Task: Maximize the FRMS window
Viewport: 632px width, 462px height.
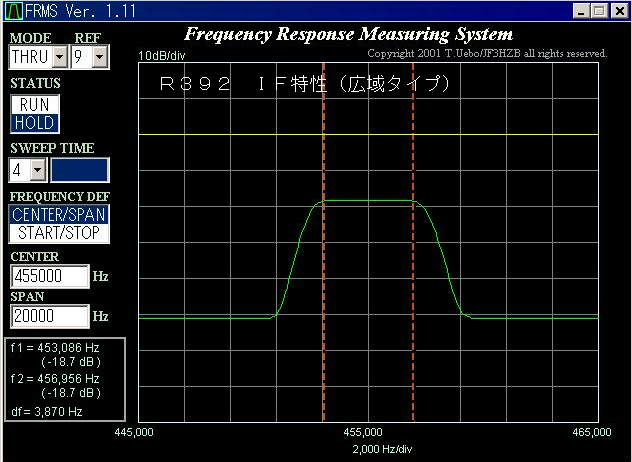Action: click(x=599, y=11)
